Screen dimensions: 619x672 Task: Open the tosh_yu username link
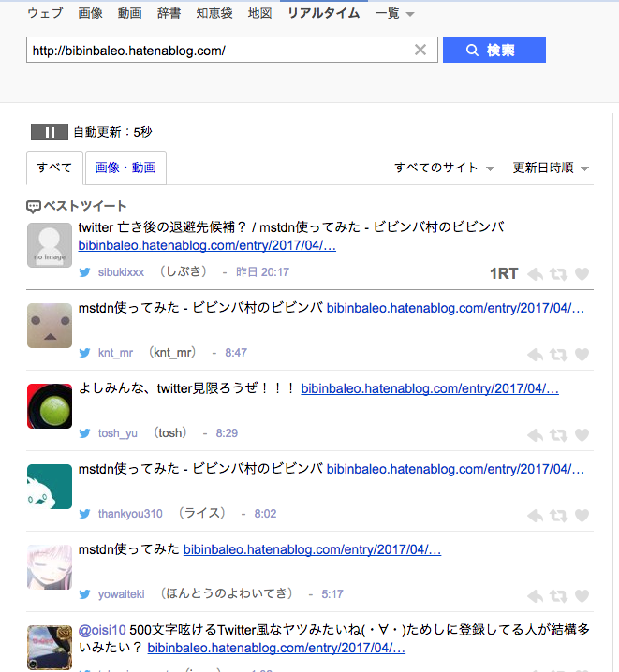click(117, 433)
